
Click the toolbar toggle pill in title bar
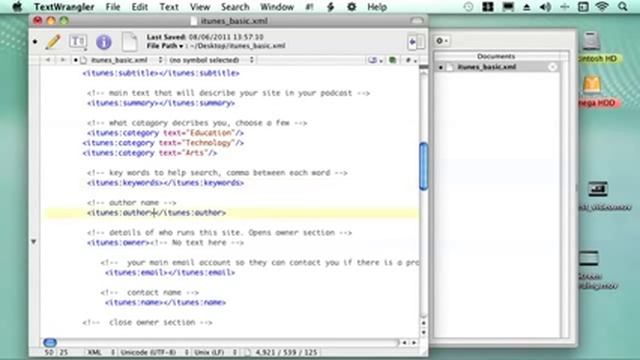tap(416, 20)
